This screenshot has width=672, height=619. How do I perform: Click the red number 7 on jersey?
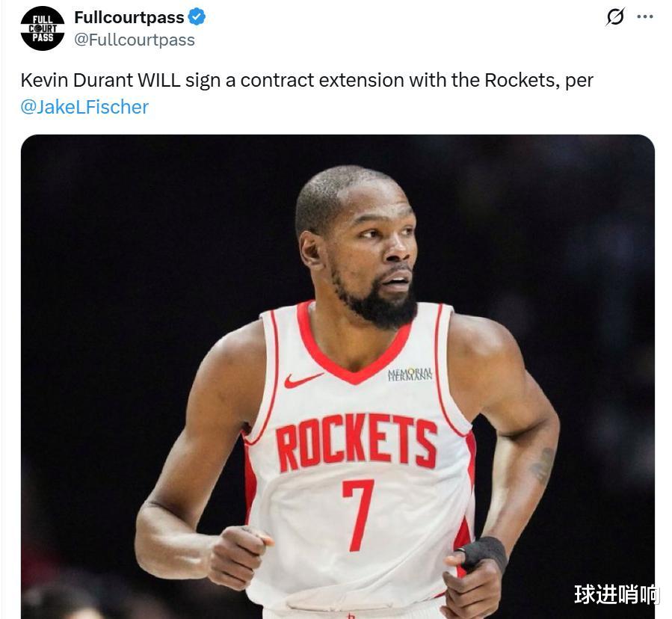(x=358, y=515)
